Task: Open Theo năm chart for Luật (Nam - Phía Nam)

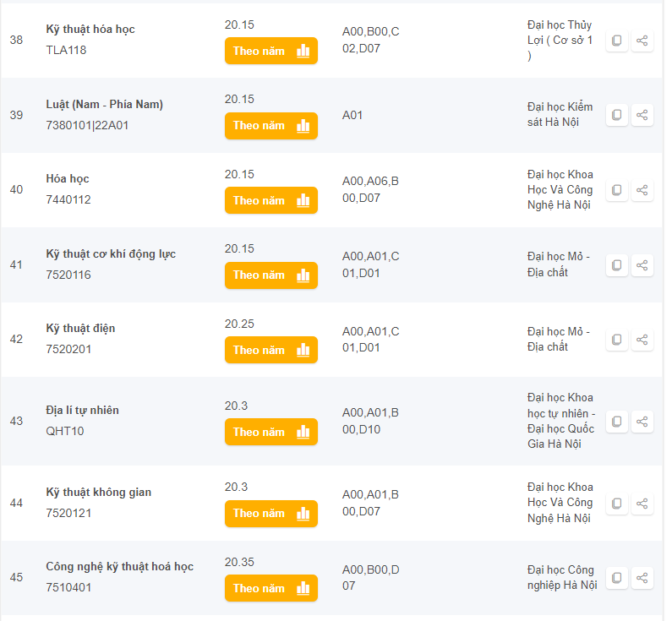Action: (x=270, y=126)
